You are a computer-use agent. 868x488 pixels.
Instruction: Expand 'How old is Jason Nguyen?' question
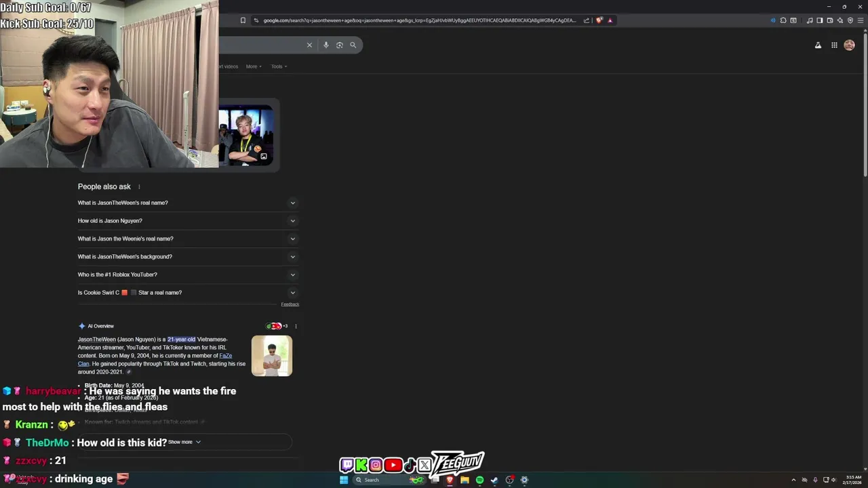[187, 221]
